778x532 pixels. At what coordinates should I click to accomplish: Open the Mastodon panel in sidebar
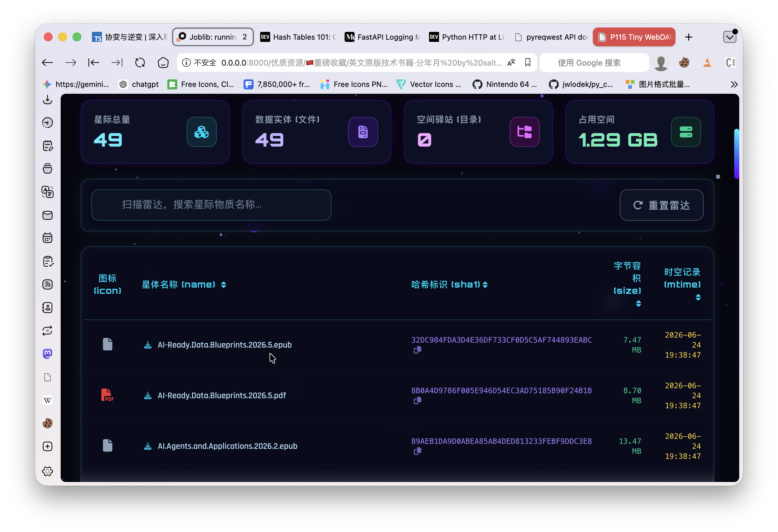(48, 354)
